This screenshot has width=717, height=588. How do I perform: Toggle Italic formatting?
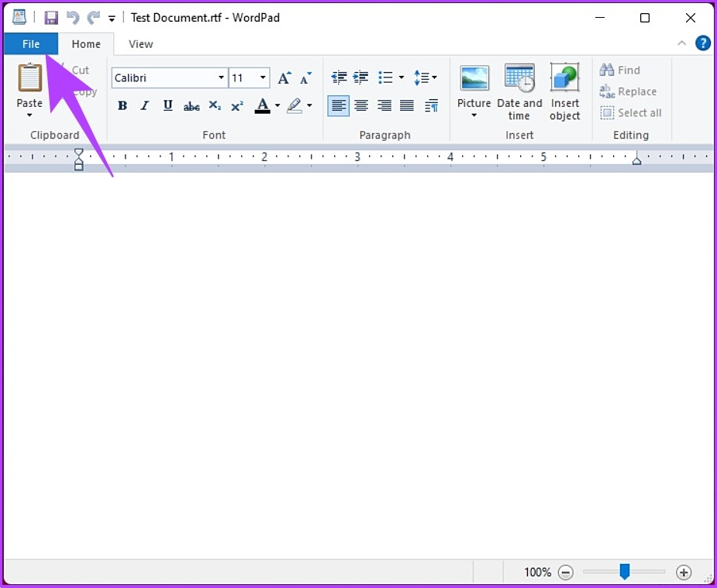[145, 106]
